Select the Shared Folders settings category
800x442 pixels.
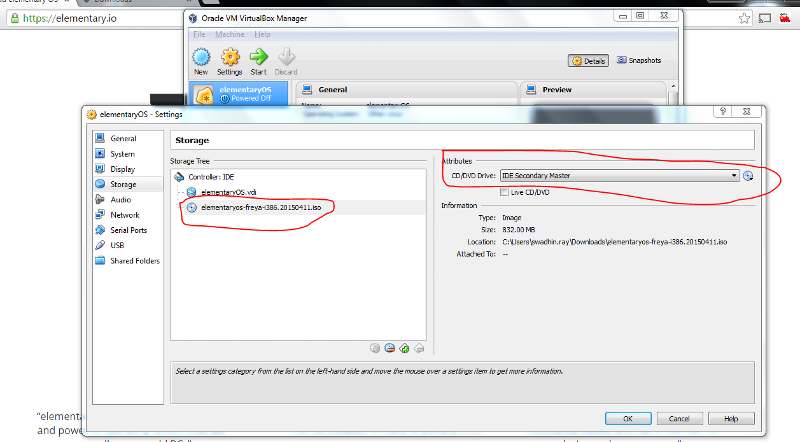point(128,261)
